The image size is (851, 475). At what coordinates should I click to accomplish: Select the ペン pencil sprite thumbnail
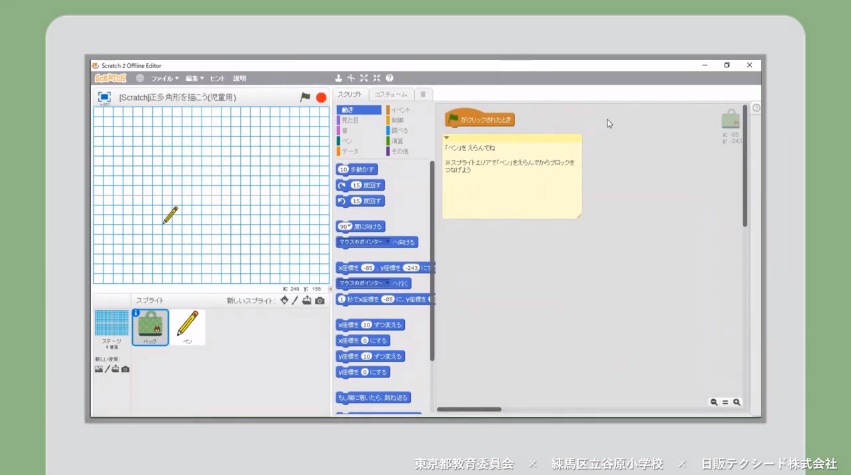click(188, 327)
